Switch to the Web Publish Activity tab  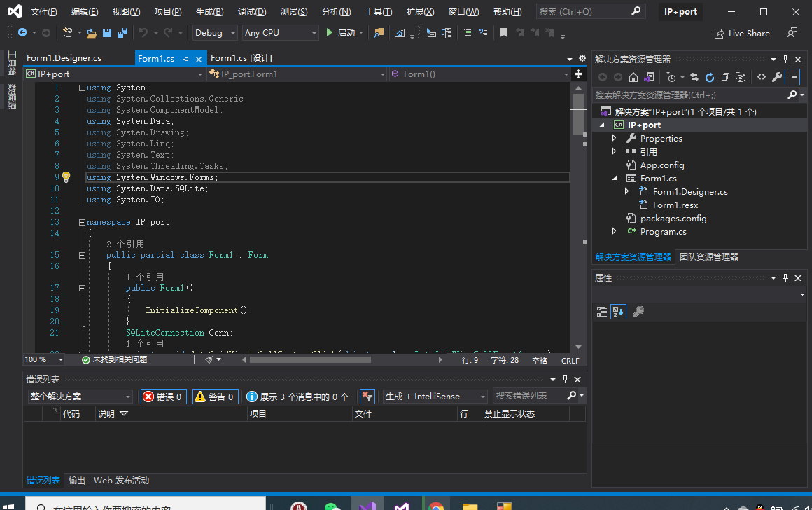[122, 481]
